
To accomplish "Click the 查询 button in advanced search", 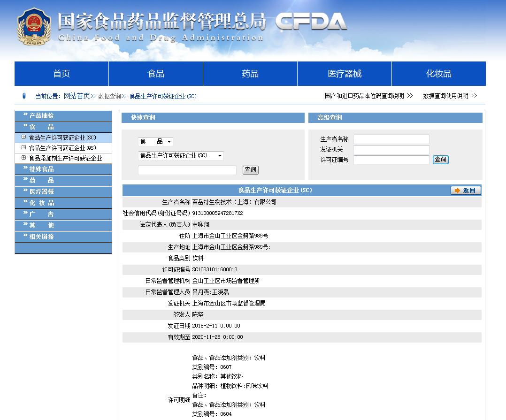I will point(440,160).
